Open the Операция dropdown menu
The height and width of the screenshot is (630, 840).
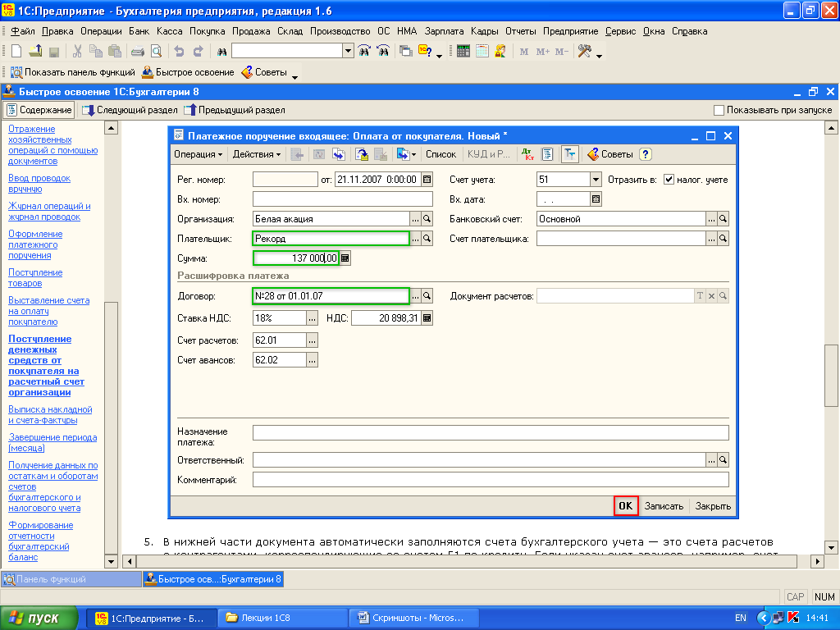tap(198, 154)
